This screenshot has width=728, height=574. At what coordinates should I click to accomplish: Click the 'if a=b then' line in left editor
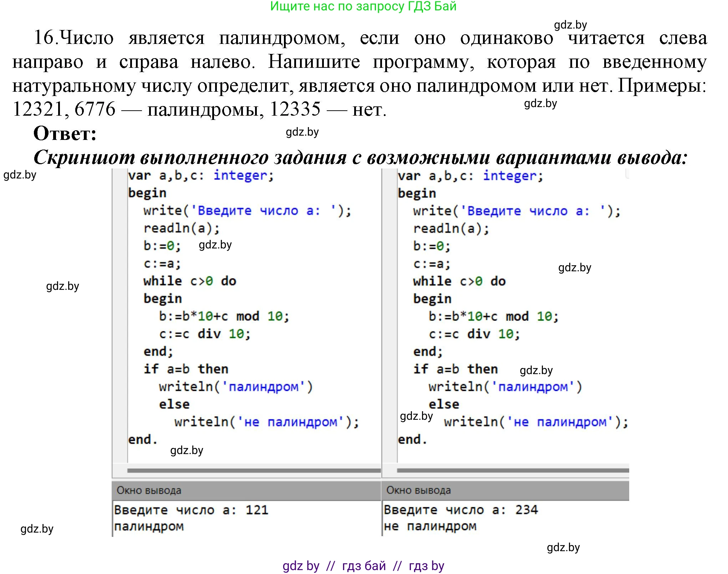tap(186, 369)
